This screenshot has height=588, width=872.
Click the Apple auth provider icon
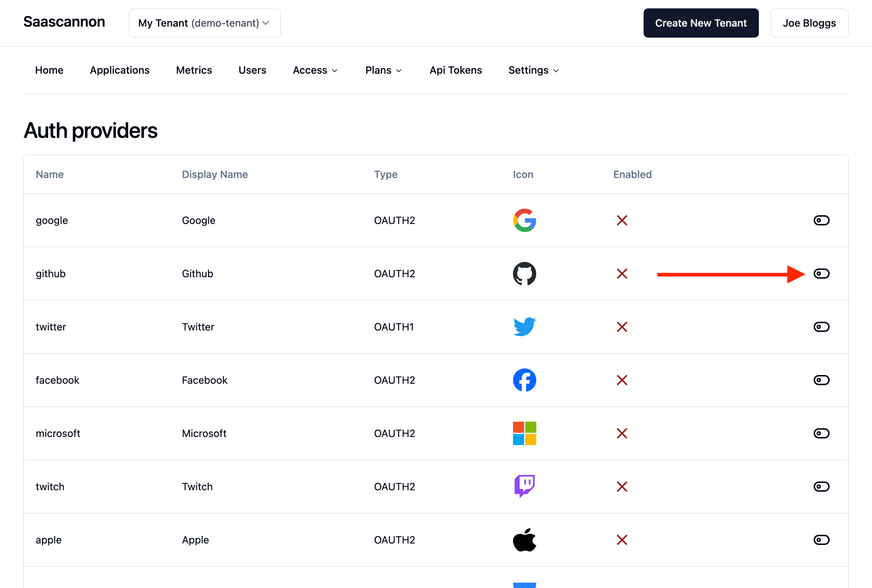525,540
